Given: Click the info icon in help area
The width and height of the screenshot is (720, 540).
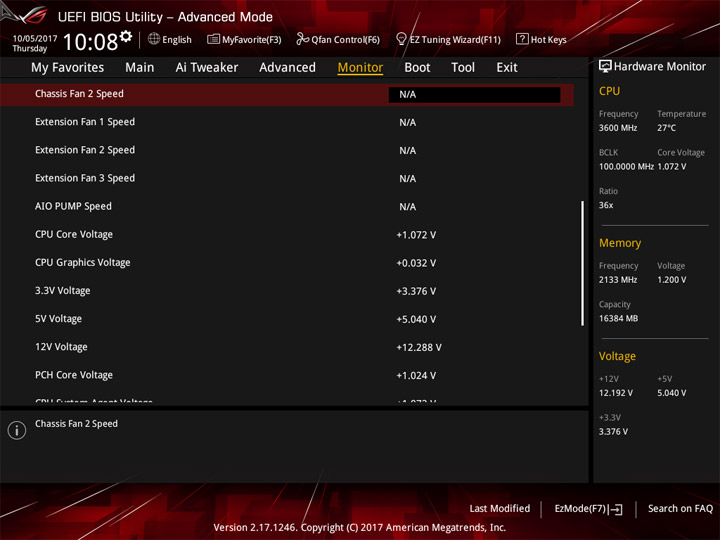Looking at the screenshot, I should click(x=17, y=430).
